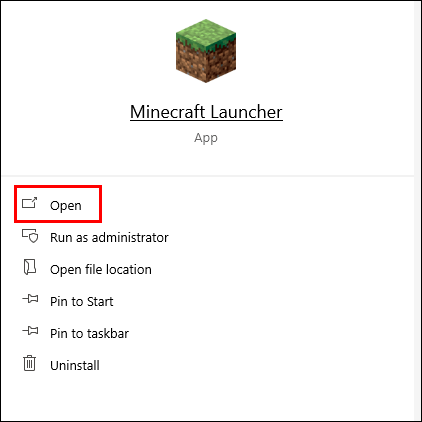422x422 pixels.
Task: Click the divider line above the Open option
Action: pos(208,176)
